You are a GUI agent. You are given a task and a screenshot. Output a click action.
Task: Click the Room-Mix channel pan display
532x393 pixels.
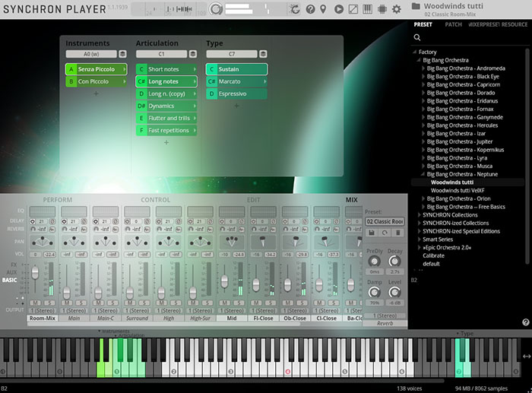pyautogui.click(x=43, y=242)
